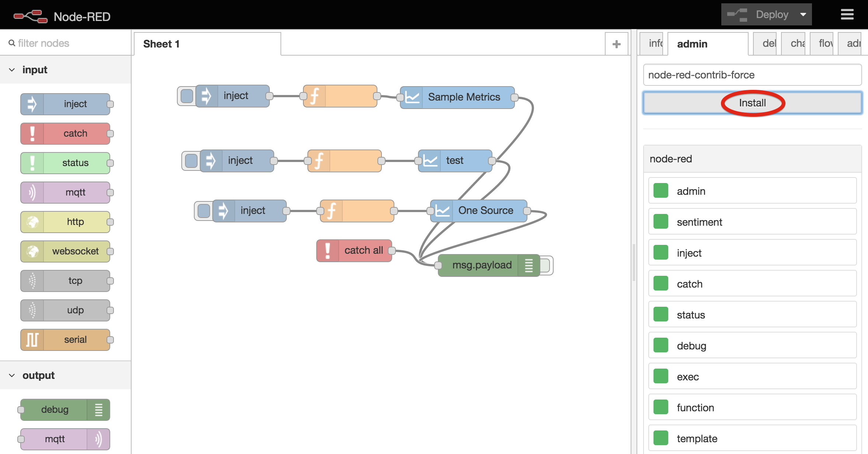Collapse the output palette category
Screen dimensions: 868x454
(12, 375)
